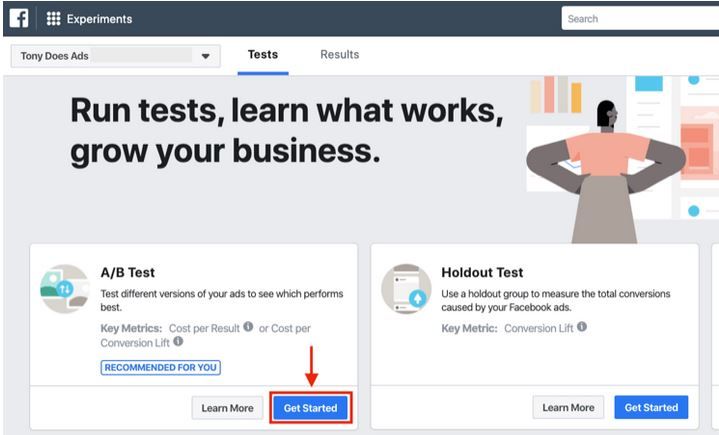Click the woman illustration in banner
This screenshot has width=719, height=435.
(605, 172)
